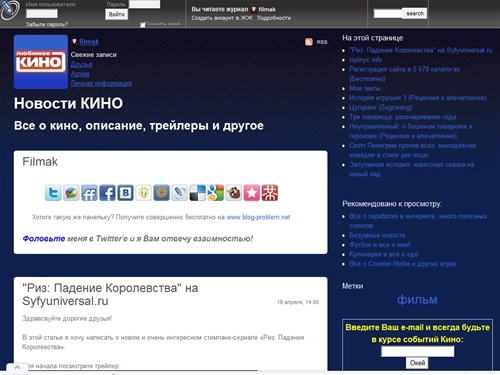Open Создать аккаунт в ЖЖ link
The width and height of the screenshot is (500, 375).
point(222,18)
